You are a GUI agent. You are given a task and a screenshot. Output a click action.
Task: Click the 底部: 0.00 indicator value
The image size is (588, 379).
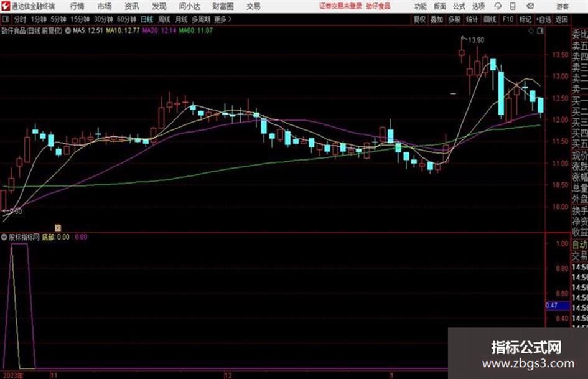[x=55, y=237]
